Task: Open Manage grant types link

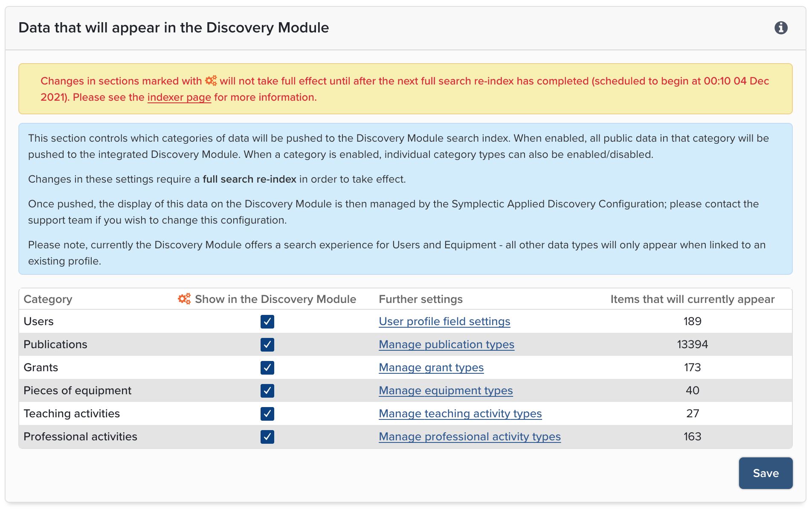Action: (431, 367)
